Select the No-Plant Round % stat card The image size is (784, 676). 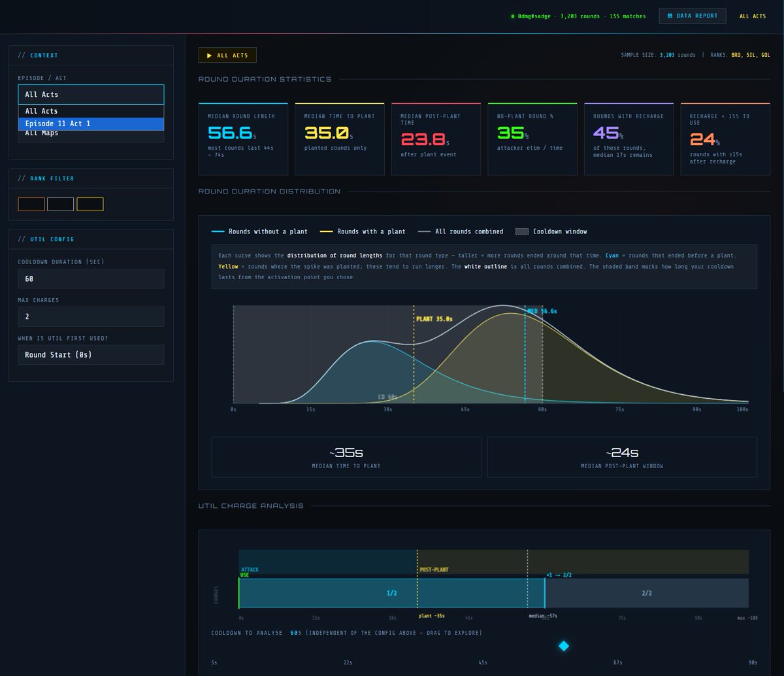coord(532,139)
